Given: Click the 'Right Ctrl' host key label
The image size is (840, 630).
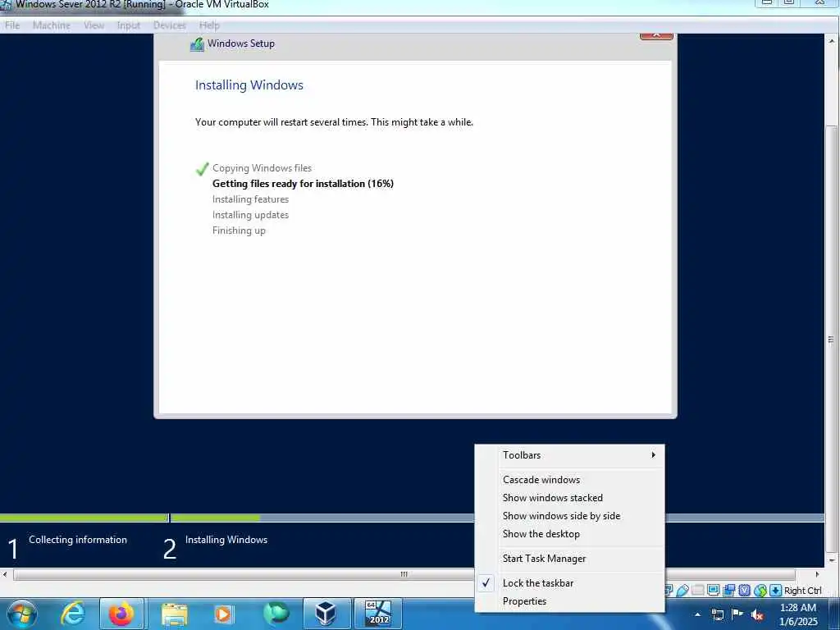Looking at the screenshot, I should tap(802, 591).
